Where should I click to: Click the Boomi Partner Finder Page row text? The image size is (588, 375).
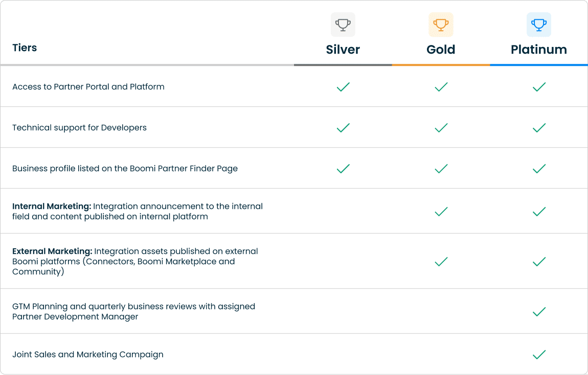coord(124,168)
